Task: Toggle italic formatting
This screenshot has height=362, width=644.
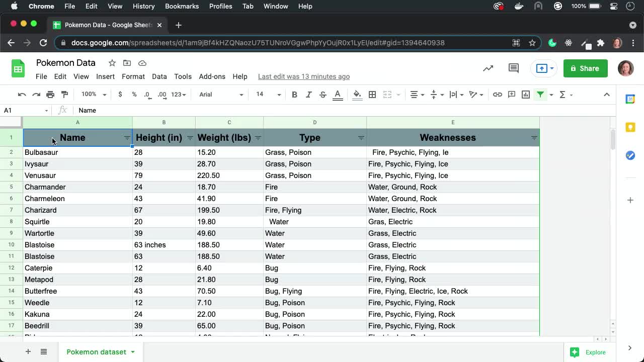Action: [309, 95]
